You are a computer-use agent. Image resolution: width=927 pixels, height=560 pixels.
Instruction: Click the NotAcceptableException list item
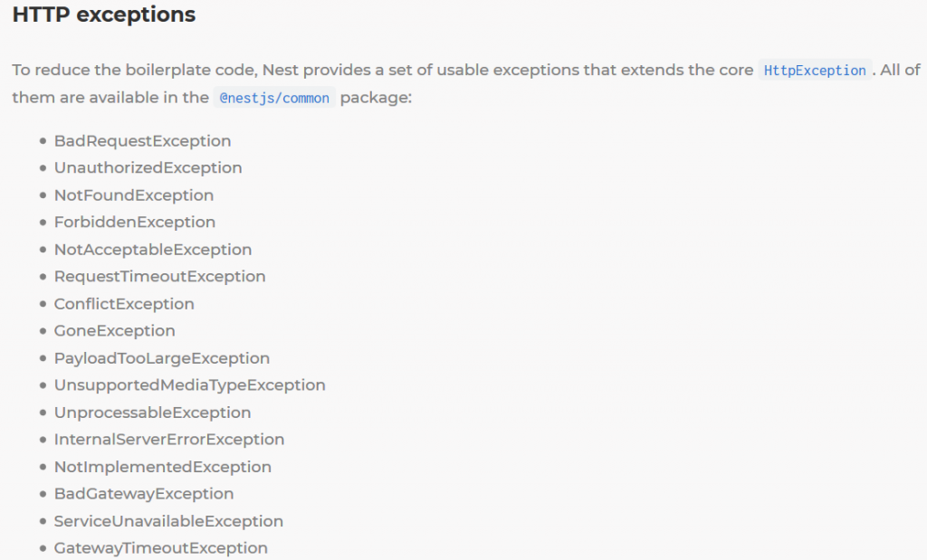153,250
